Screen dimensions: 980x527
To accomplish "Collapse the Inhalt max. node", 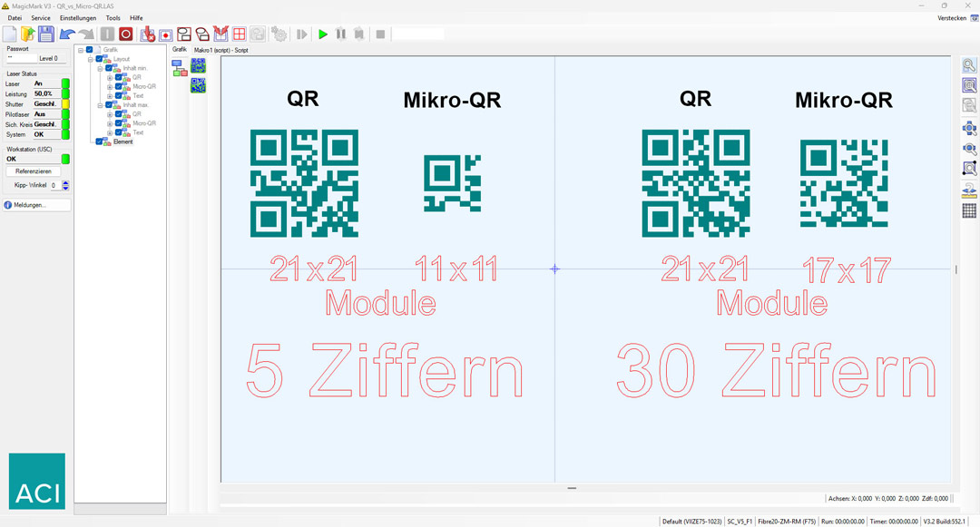I will click(x=100, y=105).
